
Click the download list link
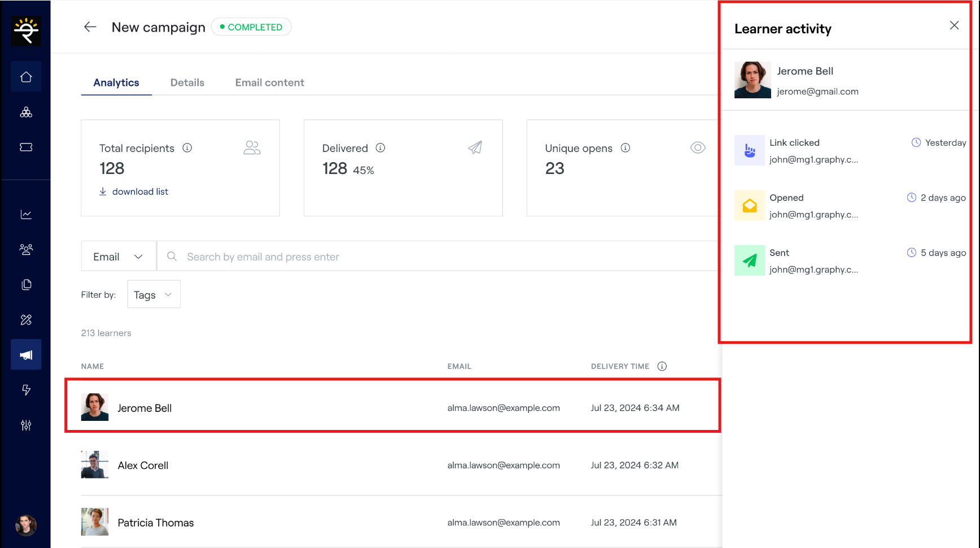[140, 192]
